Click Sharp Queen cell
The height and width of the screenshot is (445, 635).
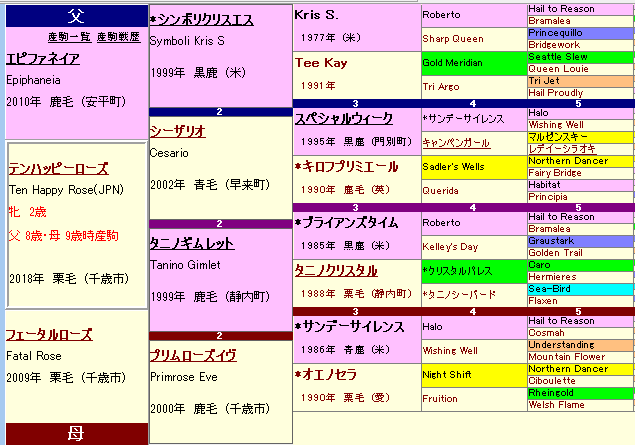pos(474,39)
